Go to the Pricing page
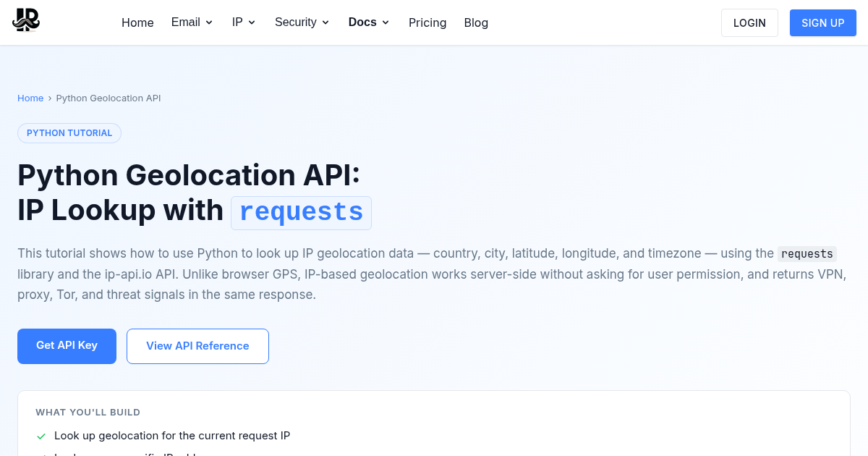Image resolution: width=868 pixels, height=456 pixels. (427, 22)
